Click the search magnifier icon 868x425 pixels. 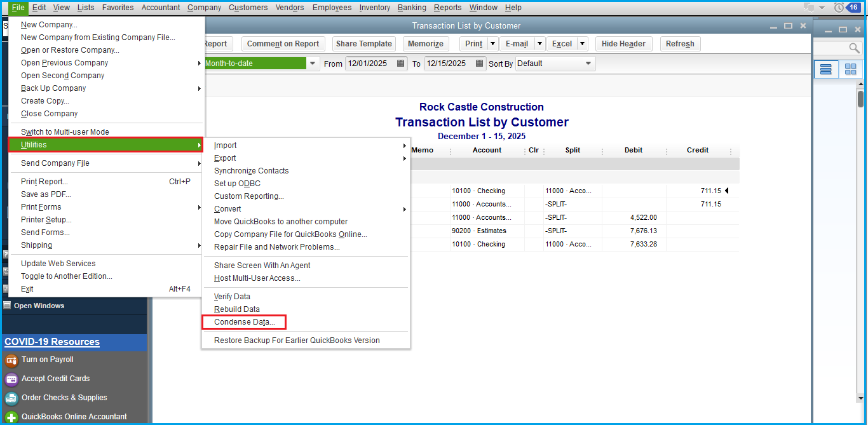[x=854, y=48]
